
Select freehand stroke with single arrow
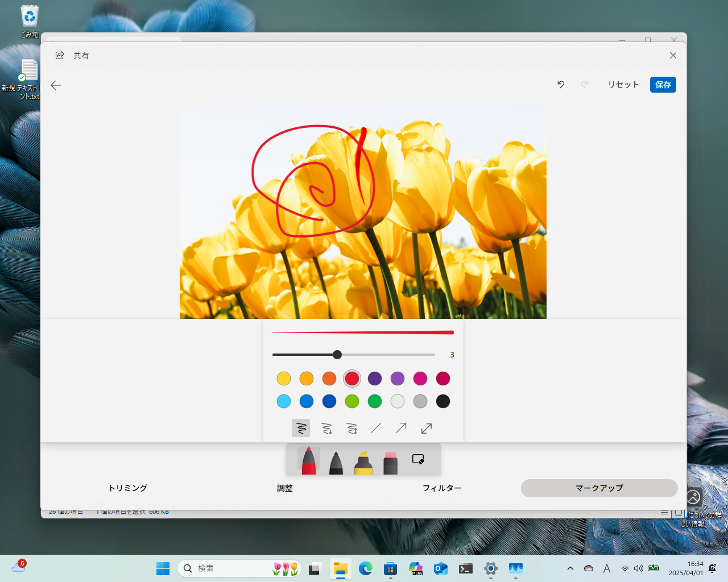pyautogui.click(x=326, y=428)
